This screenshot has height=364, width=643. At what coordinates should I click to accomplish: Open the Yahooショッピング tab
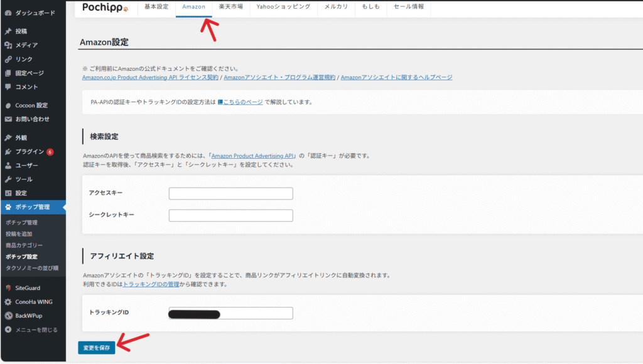283,7
